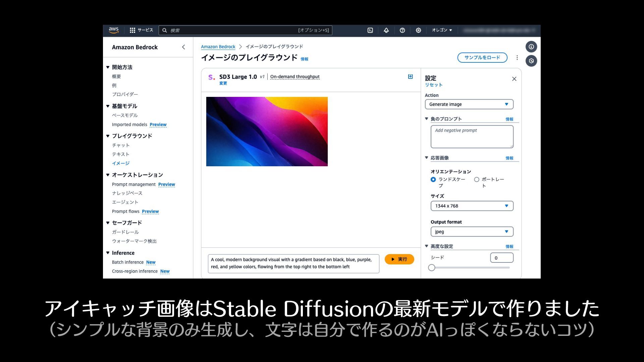This screenshot has width=644, height=362.
Task: Open the services grid icon
Action: click(x=132, y=30)
